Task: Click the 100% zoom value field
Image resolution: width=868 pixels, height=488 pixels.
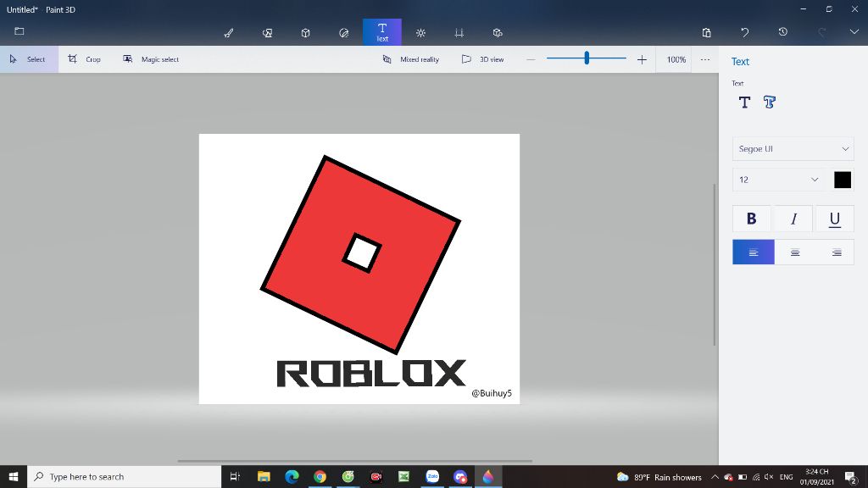Action: coord(676,59)
